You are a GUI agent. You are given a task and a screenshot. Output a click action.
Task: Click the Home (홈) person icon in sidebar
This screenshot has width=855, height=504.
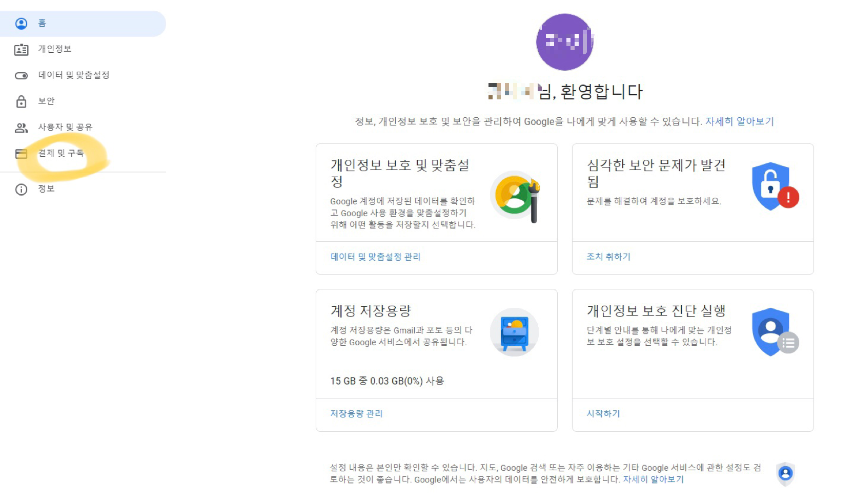click(21, 24)
